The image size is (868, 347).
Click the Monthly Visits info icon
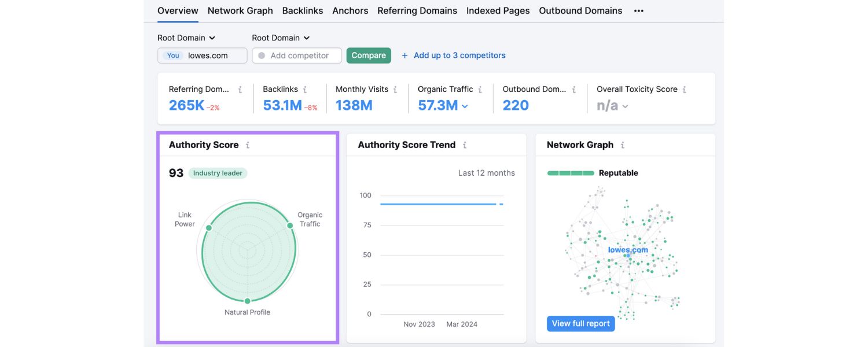396,89
